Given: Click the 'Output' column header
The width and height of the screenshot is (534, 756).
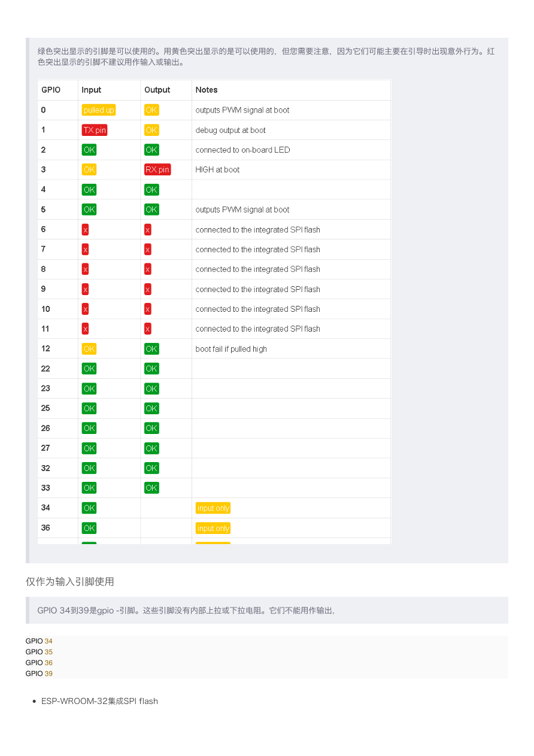Looking at the screenshot, I should click(x=157, y=90).
